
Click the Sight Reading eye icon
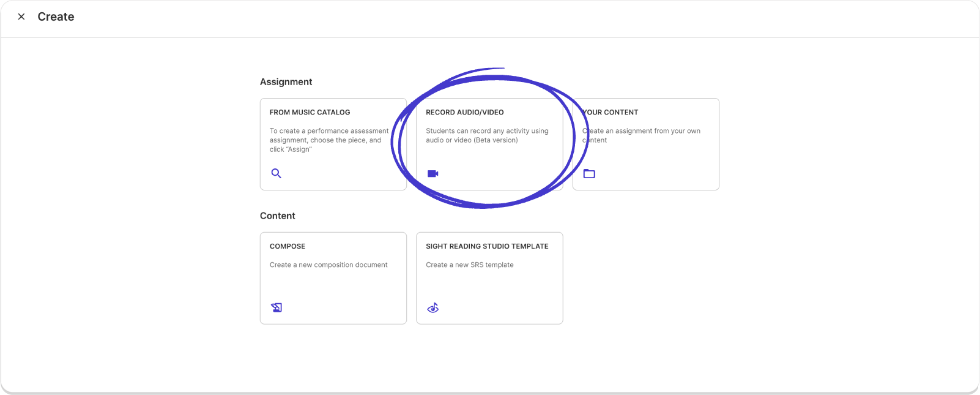(432, 307)
